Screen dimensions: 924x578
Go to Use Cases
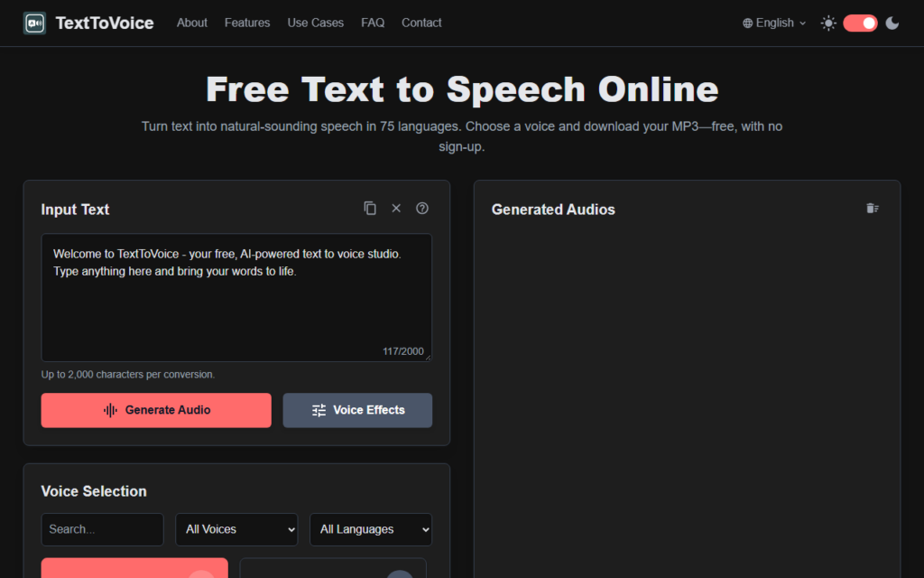point(315,23)
